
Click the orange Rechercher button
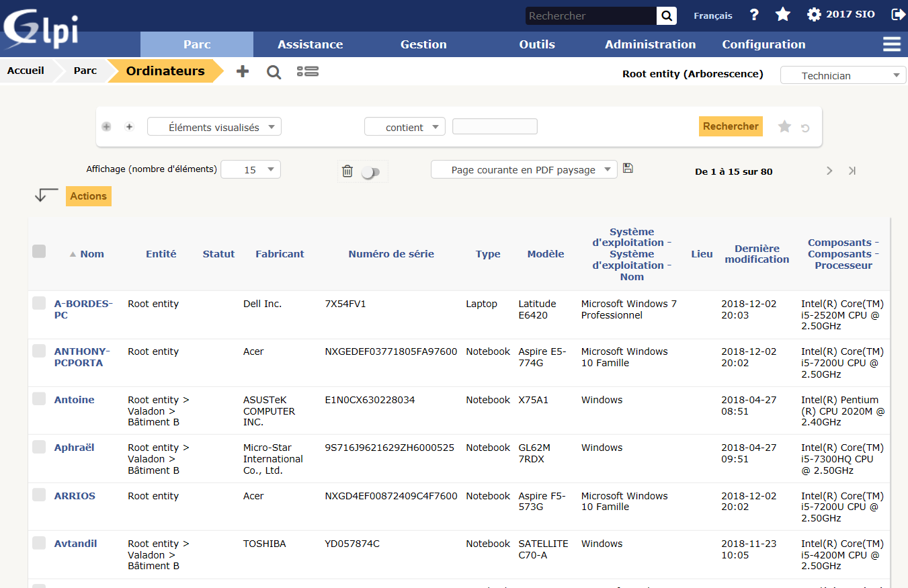click(731, 126)
